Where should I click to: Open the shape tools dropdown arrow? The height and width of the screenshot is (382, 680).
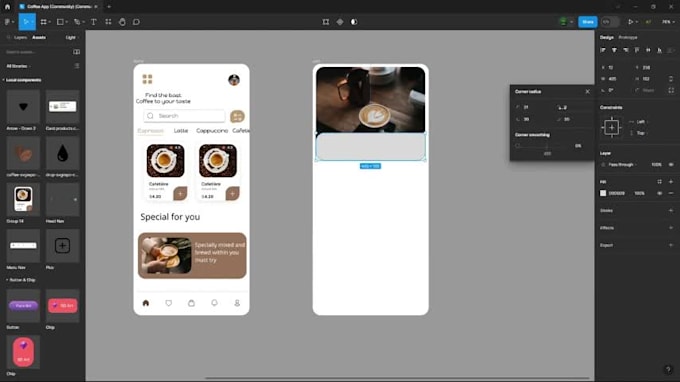pos(66,22)
